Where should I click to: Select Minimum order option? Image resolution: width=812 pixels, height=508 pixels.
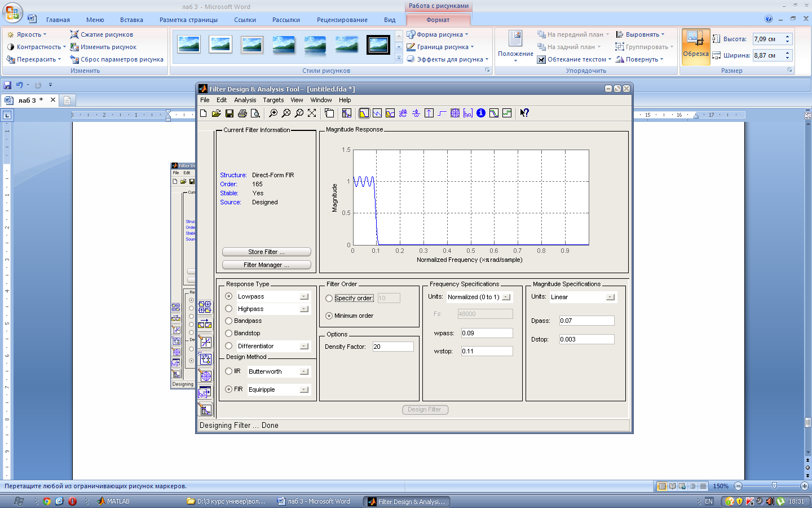click(329, 316)
